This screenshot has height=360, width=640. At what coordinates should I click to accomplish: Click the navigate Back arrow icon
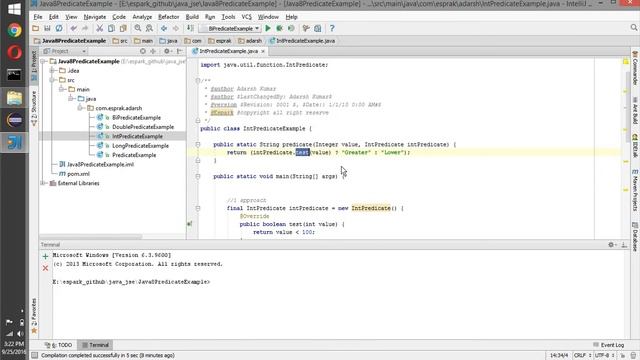164,28
